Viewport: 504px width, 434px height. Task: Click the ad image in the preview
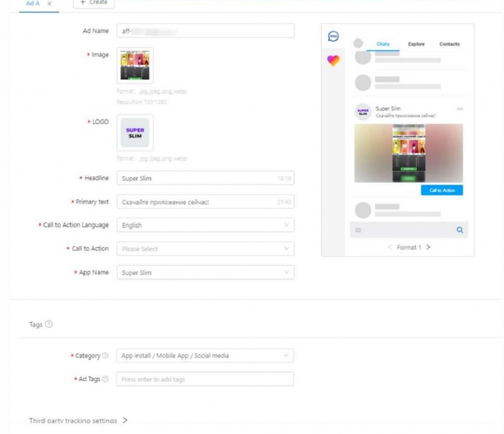[408, 153]
